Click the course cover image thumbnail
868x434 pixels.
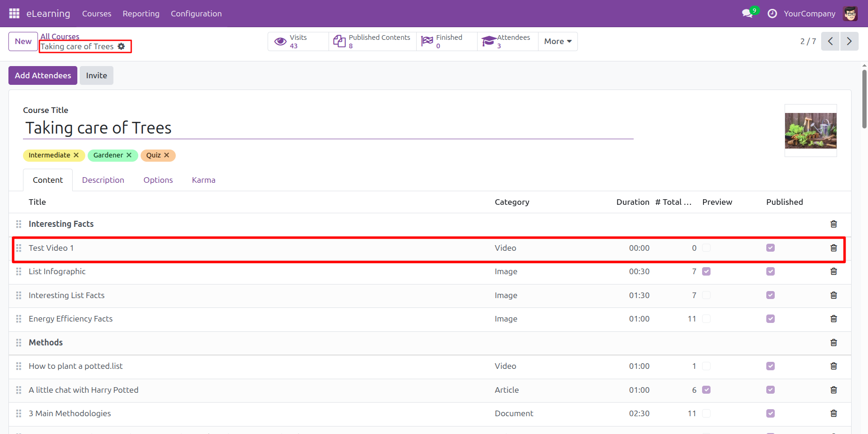point(810,131)
